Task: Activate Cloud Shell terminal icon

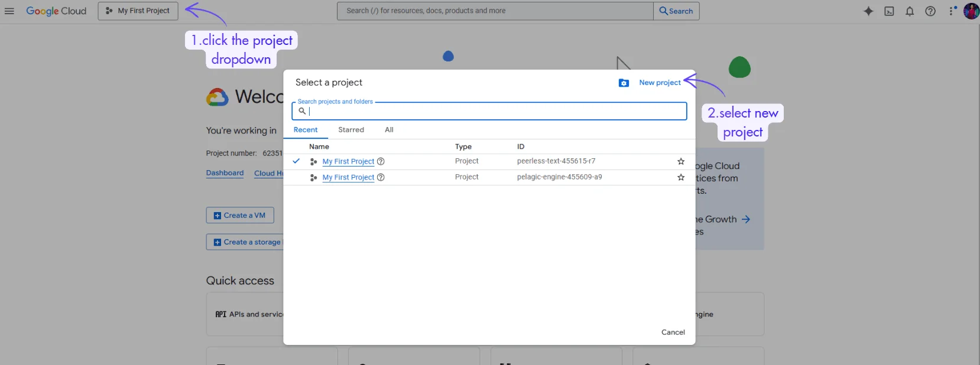Action: pos(889,11)
